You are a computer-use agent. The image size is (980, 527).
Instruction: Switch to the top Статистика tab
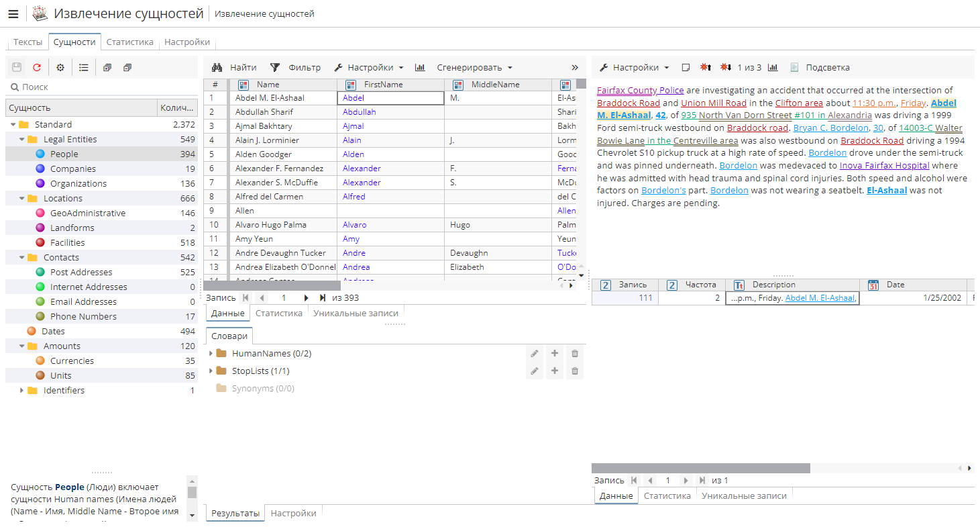tap(130, 42)
